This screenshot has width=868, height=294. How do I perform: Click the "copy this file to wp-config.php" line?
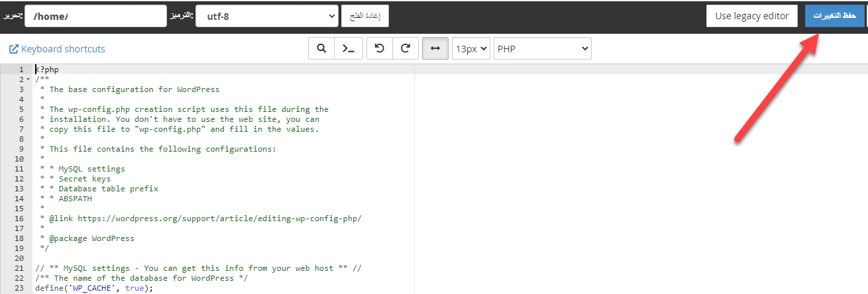(x=180, y=129)
